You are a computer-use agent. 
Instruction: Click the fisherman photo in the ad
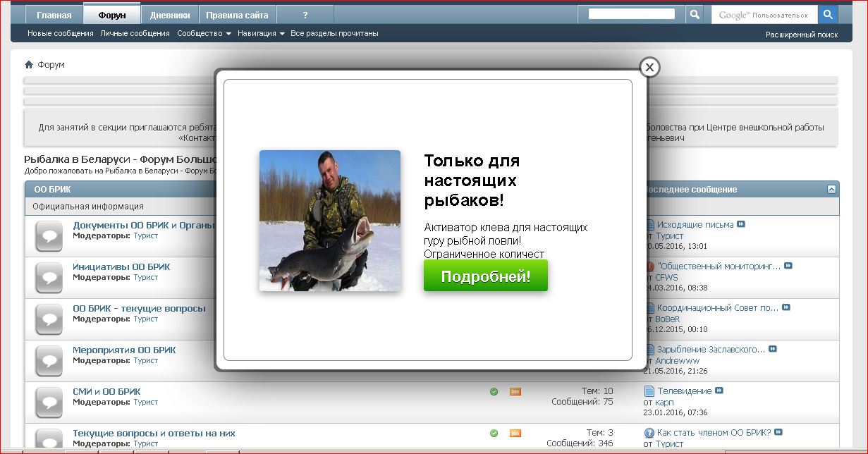pos(329,220)
